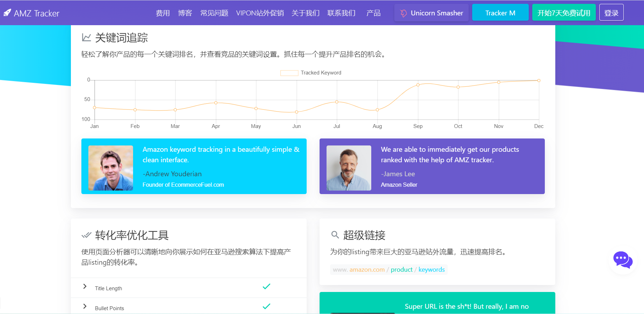The width and height of the screenshot is (644, 314).
Task: Click the 转化率优化工具 heading
Action: (132, 235)
